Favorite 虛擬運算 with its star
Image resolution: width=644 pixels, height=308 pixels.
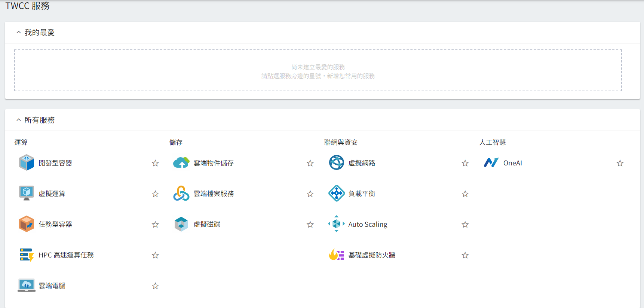coord(155,194)
